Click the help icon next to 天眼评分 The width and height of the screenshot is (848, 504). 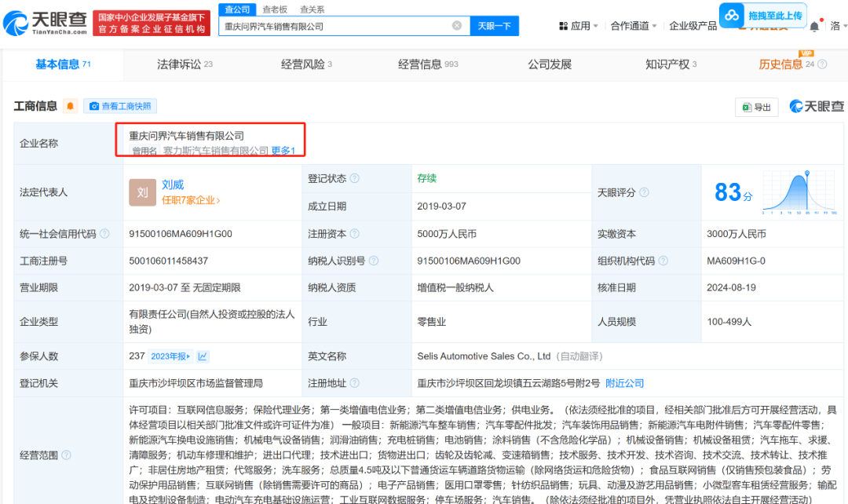(644, 192)
